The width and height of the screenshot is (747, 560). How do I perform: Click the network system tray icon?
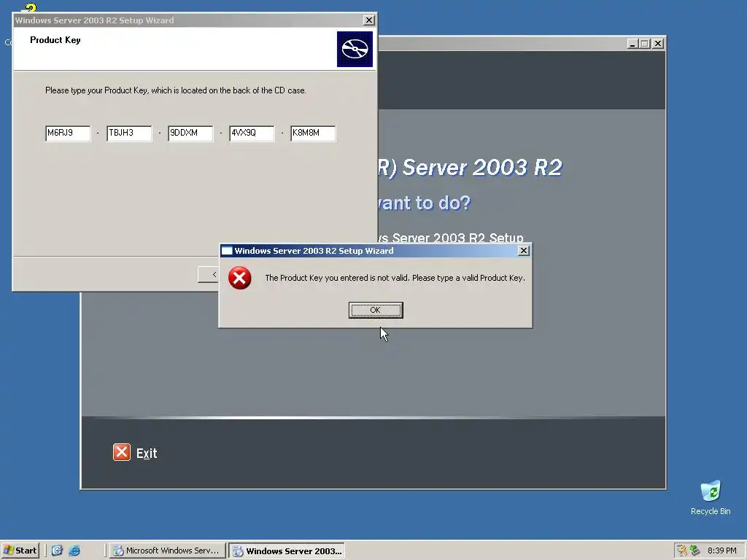click(x=695, y=551)
